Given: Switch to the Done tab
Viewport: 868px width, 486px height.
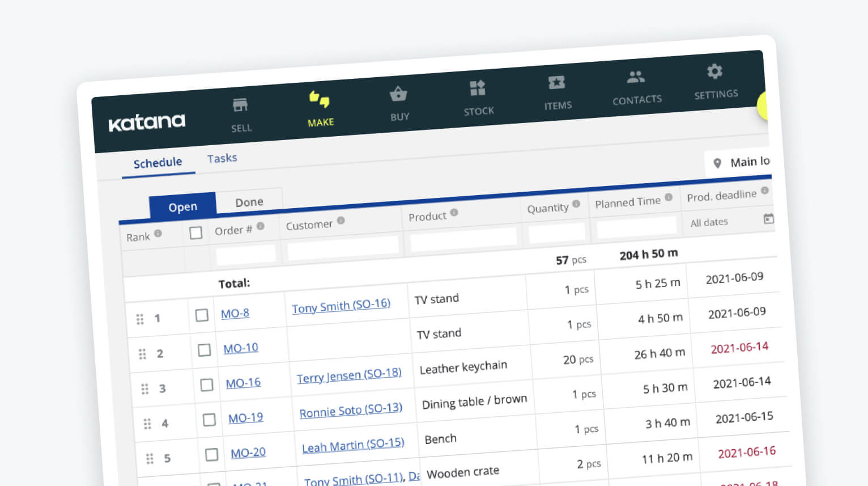Looking at the screenshot, I should click(x=249, y=202).
